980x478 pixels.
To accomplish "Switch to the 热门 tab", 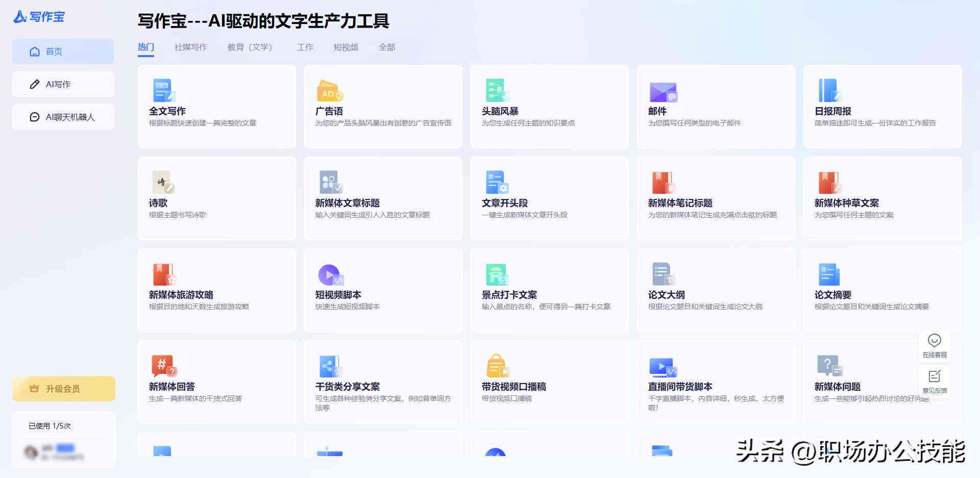I will [146, 47].
